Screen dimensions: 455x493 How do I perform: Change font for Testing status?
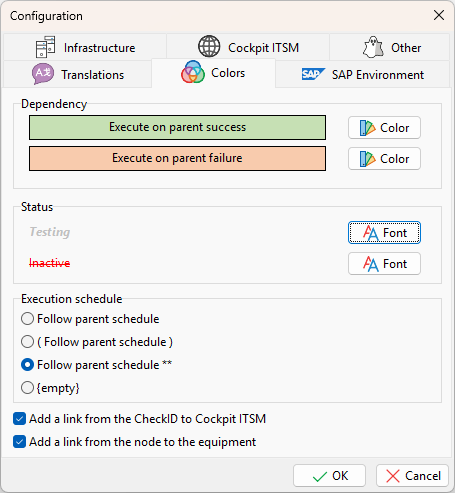384,233
